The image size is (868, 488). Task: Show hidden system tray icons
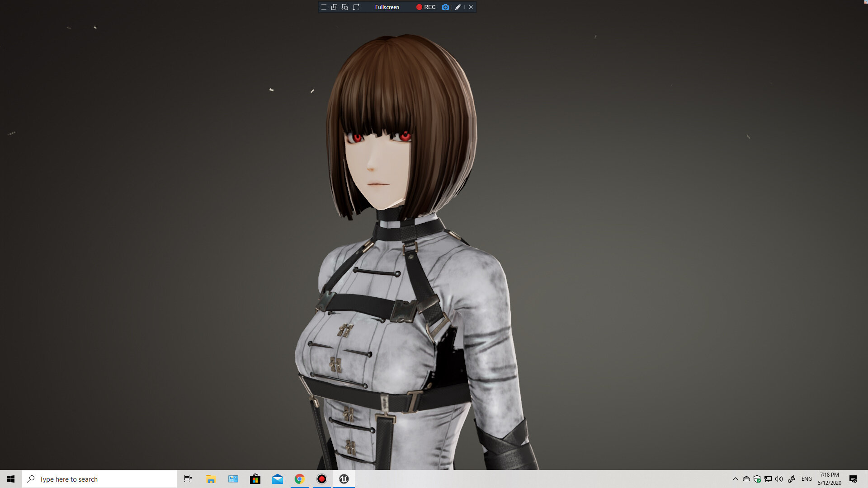(x=736, y=479)
